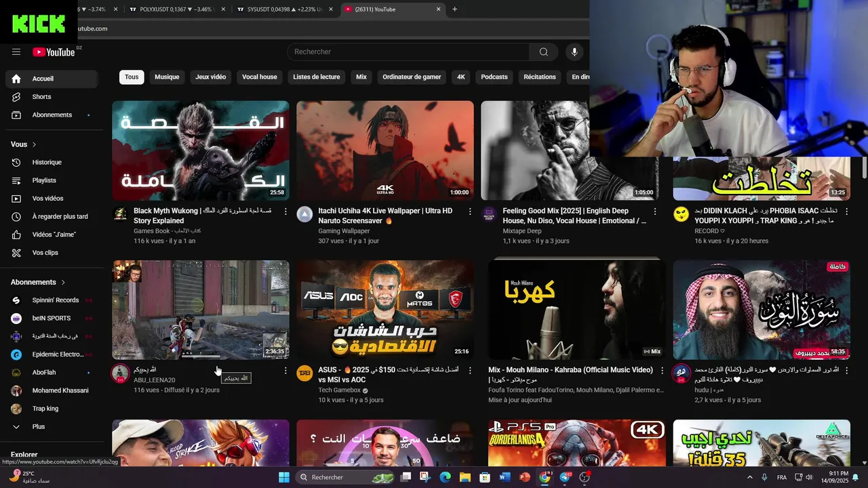Open Mohamed Khassani subscription channel
The width and height of the screenshot is (868, 488).
[x=52, y=391]
